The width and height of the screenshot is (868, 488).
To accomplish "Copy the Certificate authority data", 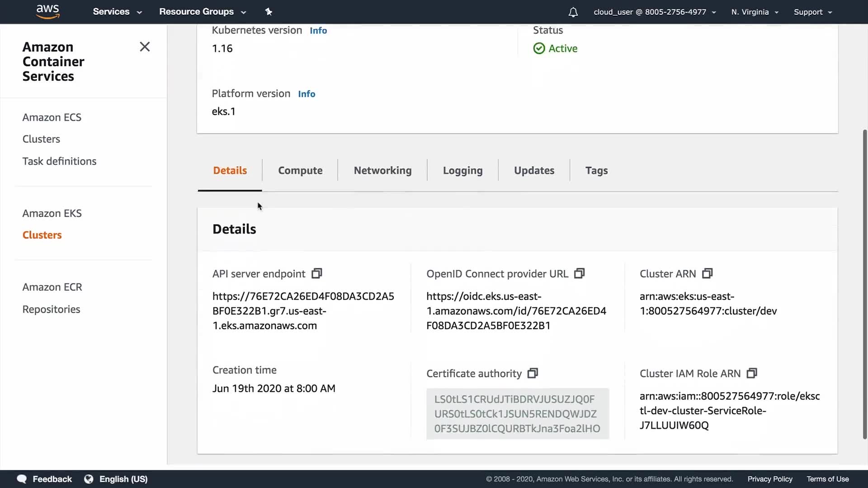I will point(533,373).
